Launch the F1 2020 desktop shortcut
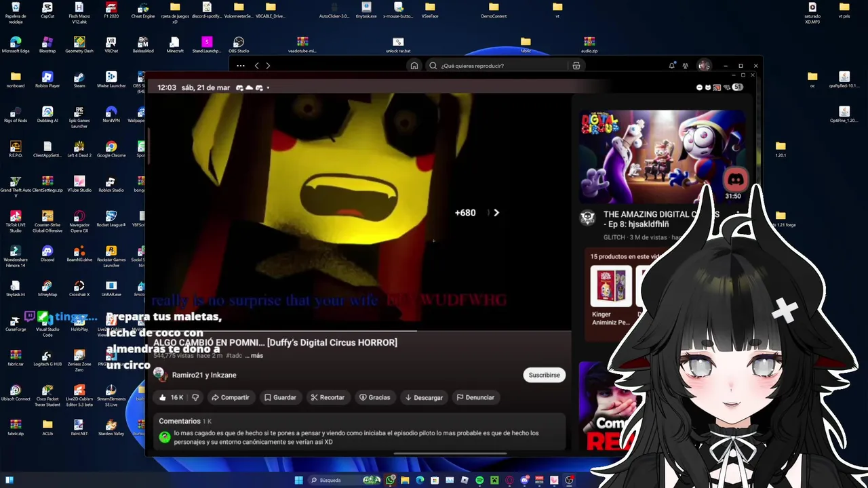 click(111, 10)
